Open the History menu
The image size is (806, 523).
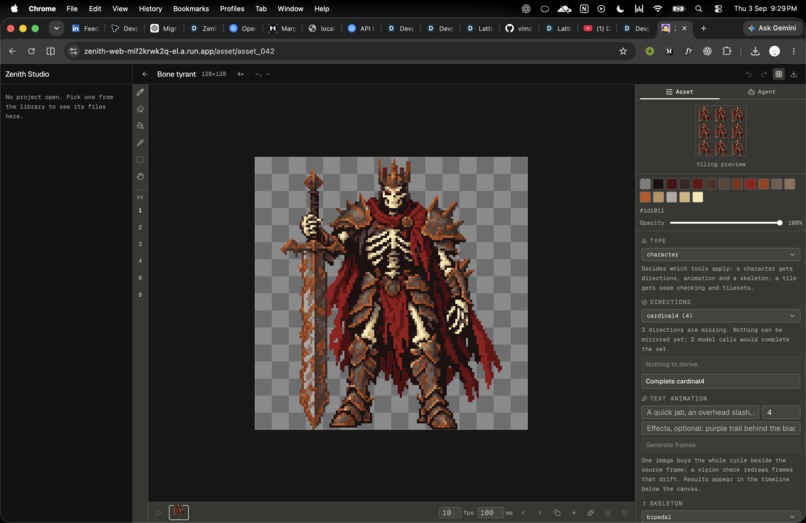tap(150, 9)
